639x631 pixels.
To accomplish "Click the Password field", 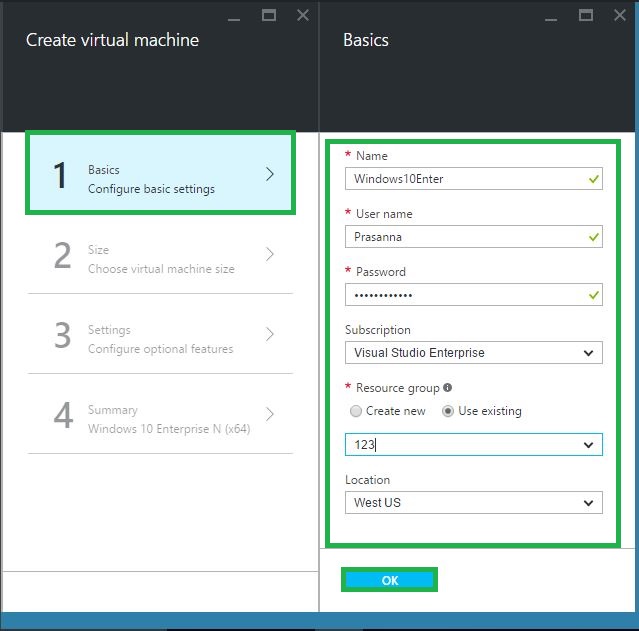I will 474,294.
